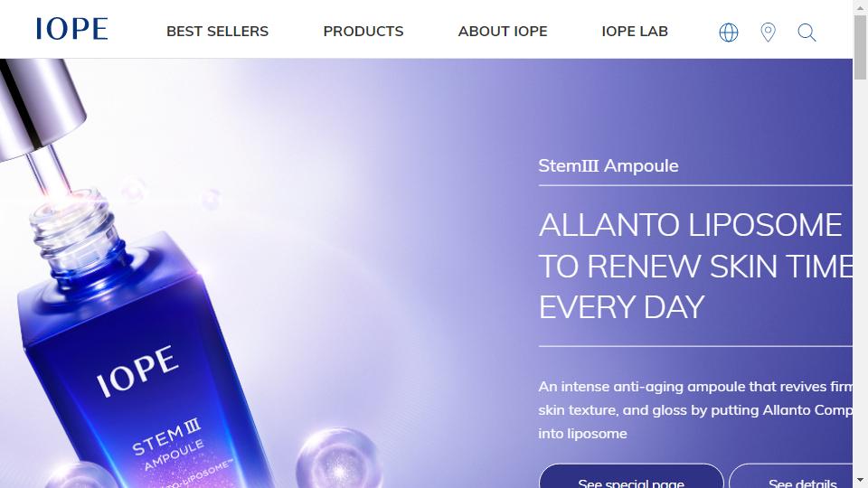The height and width of the screenshot is (488, 868).
Task: Open the PRODUCTS menu
Action: (x=363, y=32)
